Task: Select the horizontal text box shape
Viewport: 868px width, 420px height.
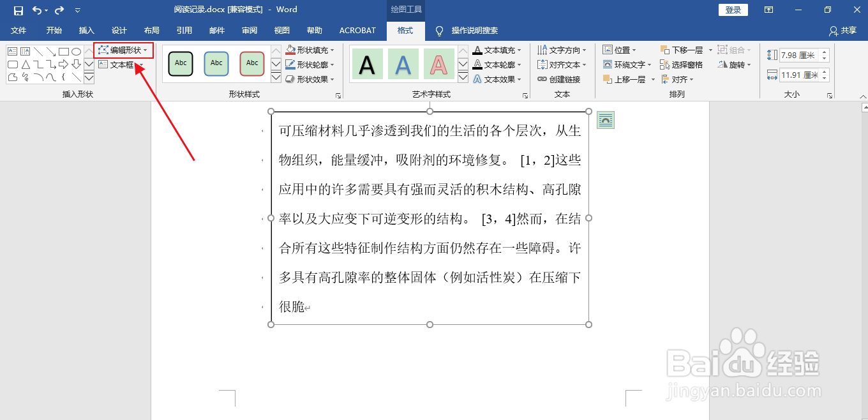Action: pos(12,52)
